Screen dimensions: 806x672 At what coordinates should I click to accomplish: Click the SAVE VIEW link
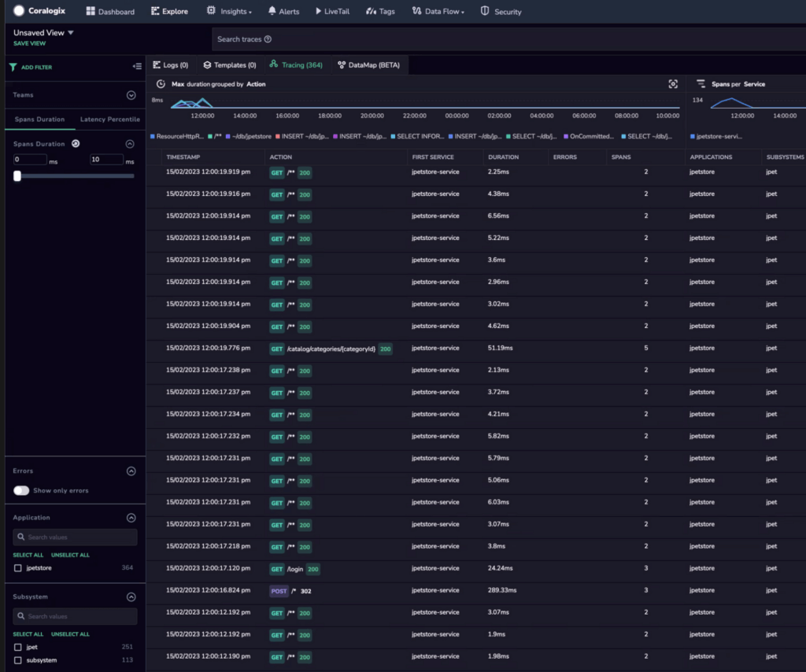[29, 43]
